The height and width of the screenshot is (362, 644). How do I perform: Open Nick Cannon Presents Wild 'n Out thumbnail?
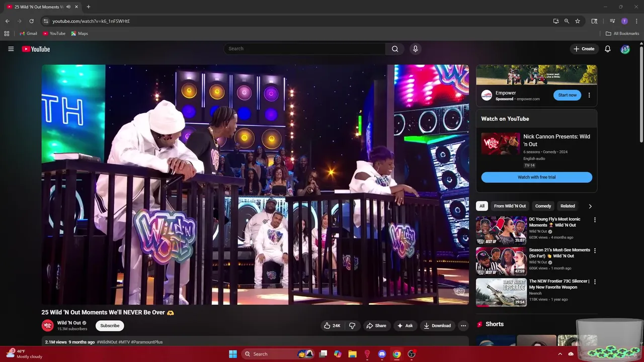pos(501,144)
